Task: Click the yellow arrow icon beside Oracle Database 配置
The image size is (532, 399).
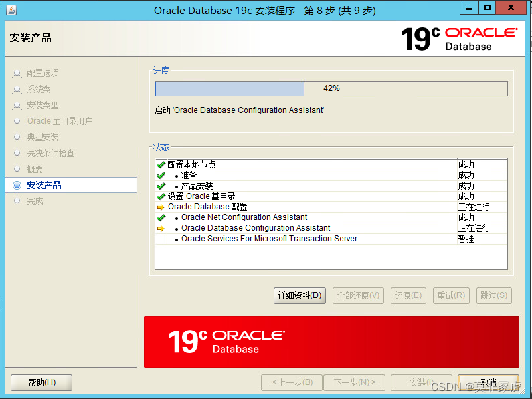Action: point(160,207)
